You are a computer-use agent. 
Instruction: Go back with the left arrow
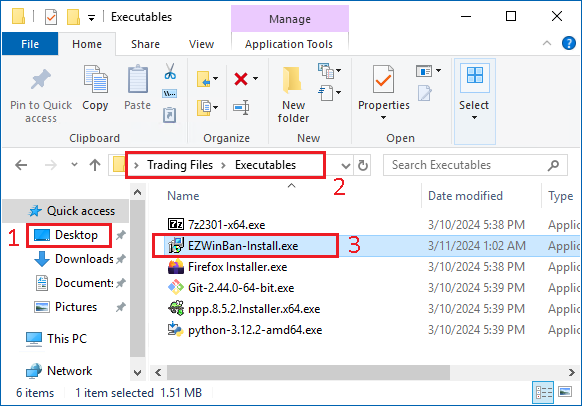click(21, 165)
